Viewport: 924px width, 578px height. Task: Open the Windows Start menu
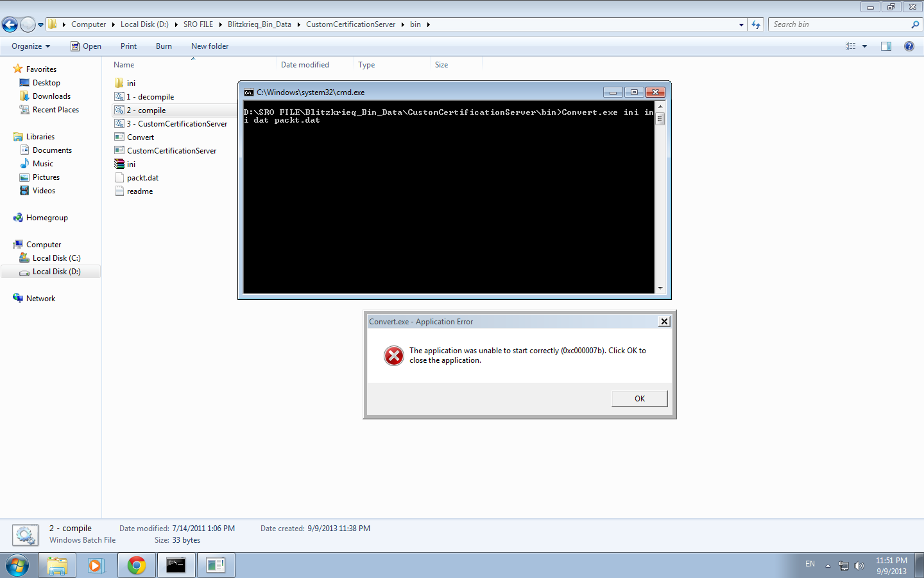[x=17, y=565]
